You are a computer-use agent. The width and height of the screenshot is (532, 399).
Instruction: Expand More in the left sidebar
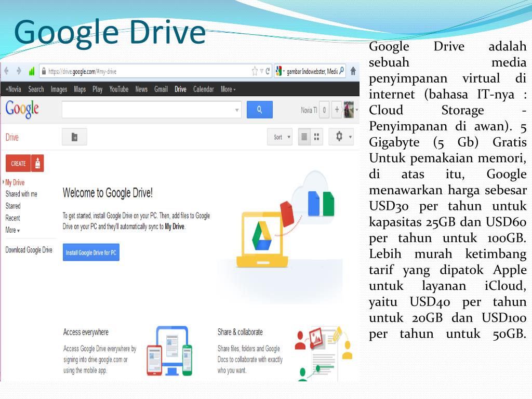(x=12, y=230)
